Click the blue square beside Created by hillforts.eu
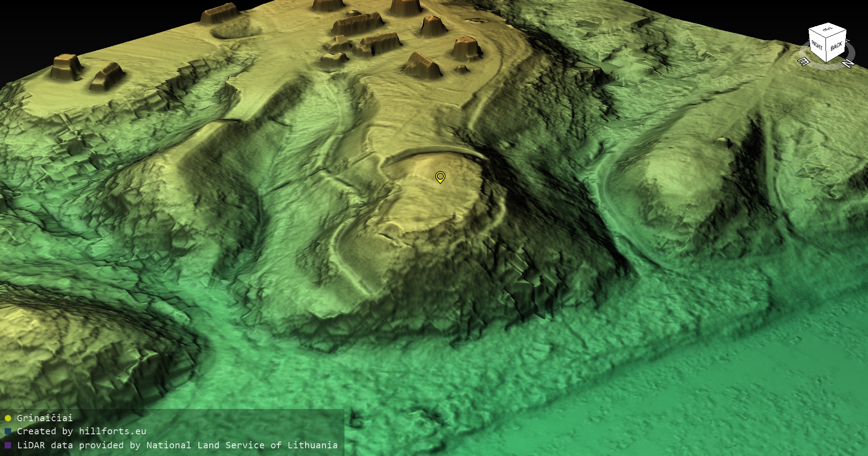The height and width of the screenshot is (456, 868). pos(8,432)
